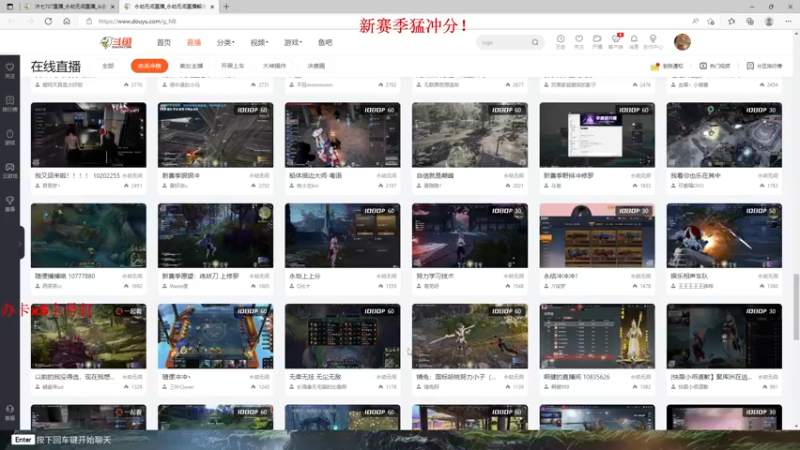Select the 决赛圈 filter tab

click(x=316, y=66)
